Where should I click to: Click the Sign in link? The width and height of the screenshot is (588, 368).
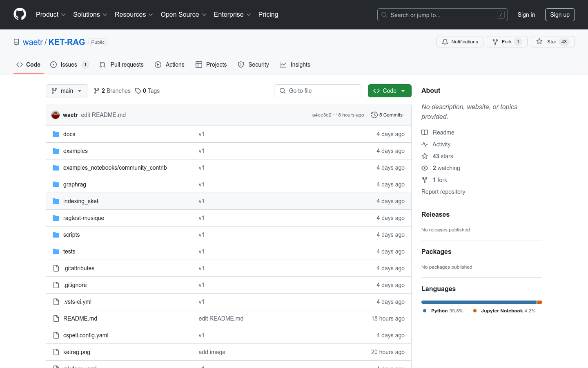tap(526, 15)
